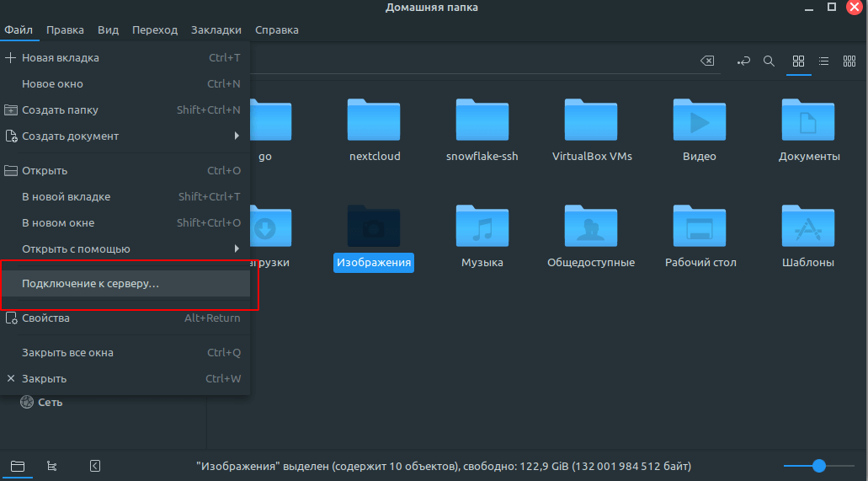Screen dimensions: 868x481
Task: Adjust the zoom slider in status bar
Action: pyautogui.click(x=818, y=466)
